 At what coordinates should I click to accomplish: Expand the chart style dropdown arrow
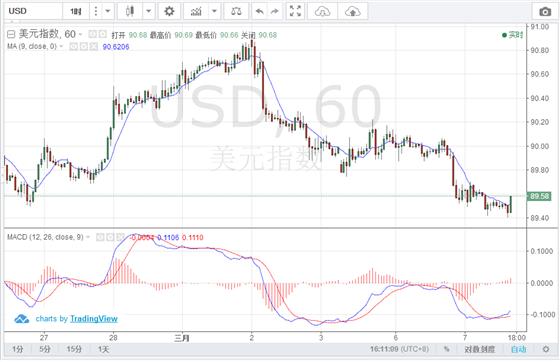point(149,11)
